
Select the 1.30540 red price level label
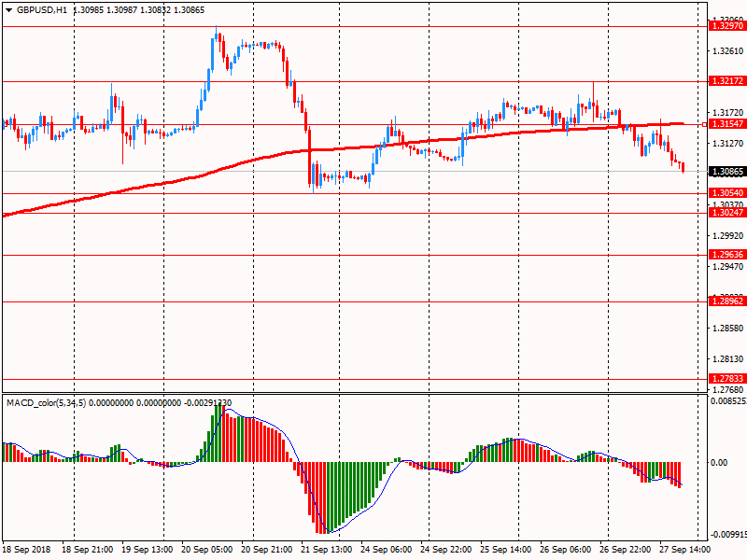pyautogui.click(x=726, y=193)
